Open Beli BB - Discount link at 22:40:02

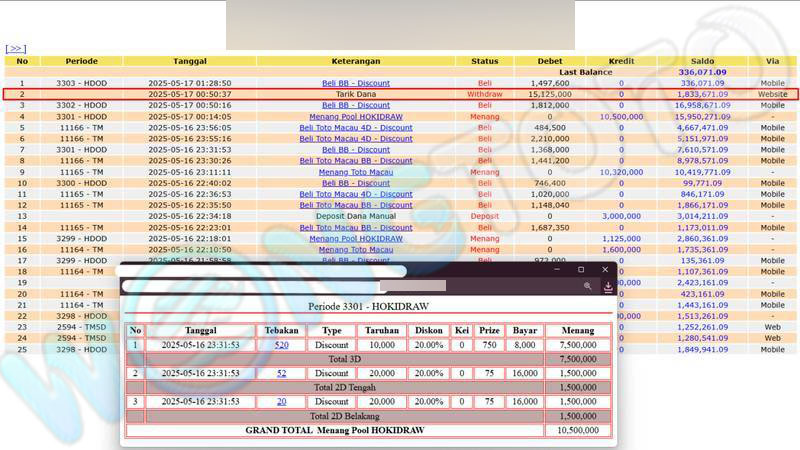(356, 183)
